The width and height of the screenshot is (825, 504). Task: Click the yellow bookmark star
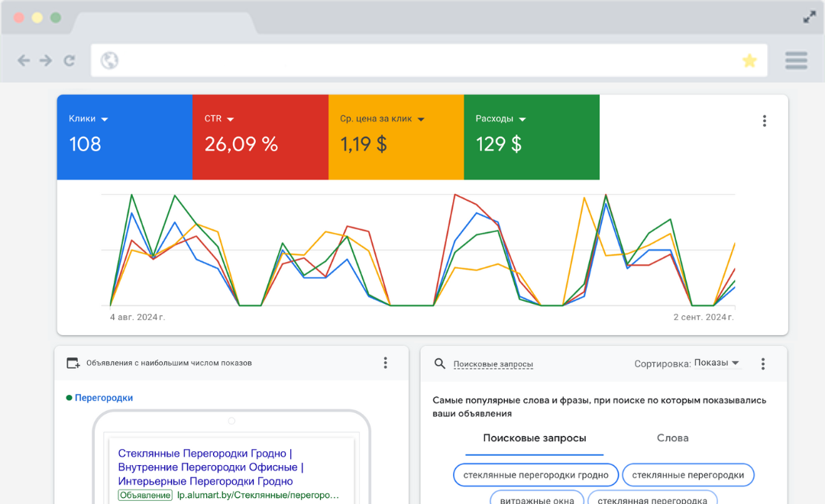tap(749, 60)
